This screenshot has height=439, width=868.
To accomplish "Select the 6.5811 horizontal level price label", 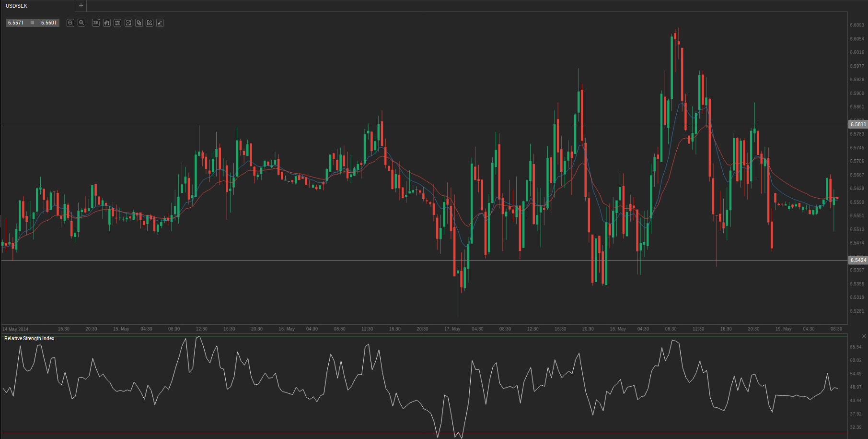I will point(858,124).
